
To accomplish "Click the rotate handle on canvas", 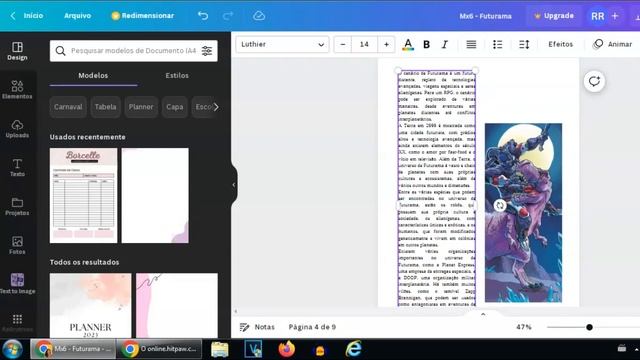I will (500, 205).
